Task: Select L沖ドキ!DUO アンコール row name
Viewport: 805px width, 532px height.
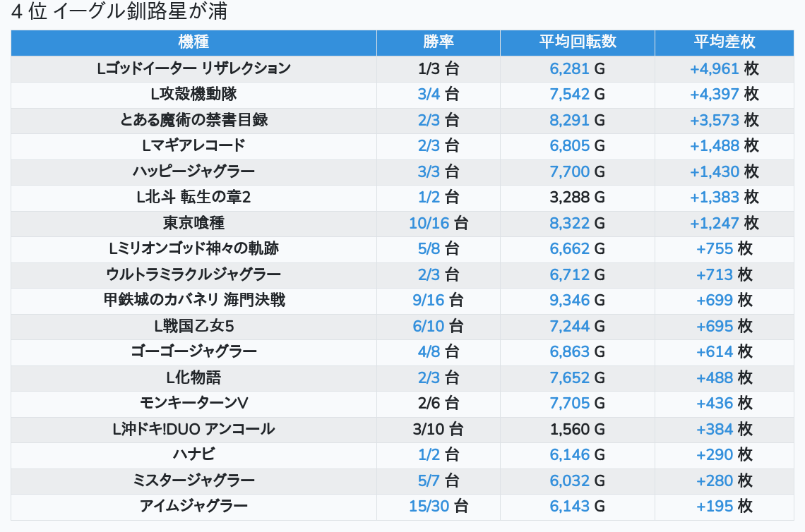Action: 193,429
